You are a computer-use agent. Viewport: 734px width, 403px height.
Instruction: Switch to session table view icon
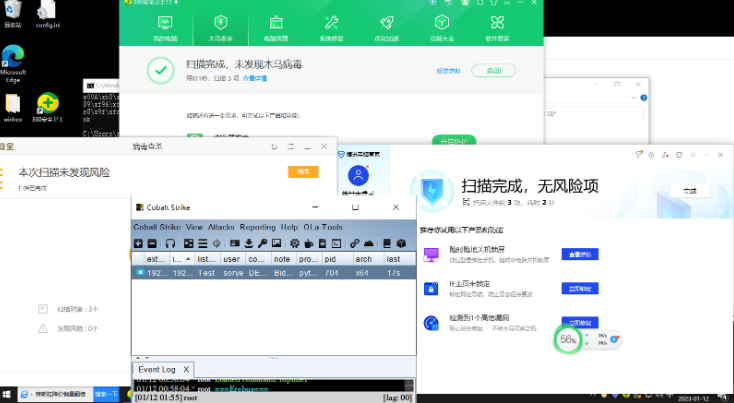point(202,243)
